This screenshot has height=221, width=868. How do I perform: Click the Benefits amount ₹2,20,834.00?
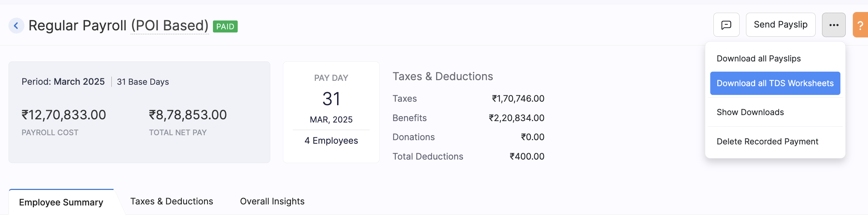[516, 118]
